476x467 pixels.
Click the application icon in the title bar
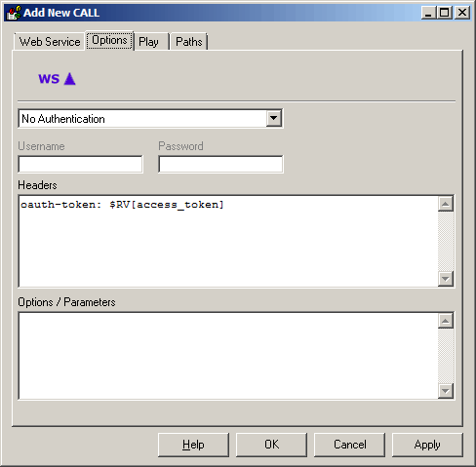tap(14, 13)
